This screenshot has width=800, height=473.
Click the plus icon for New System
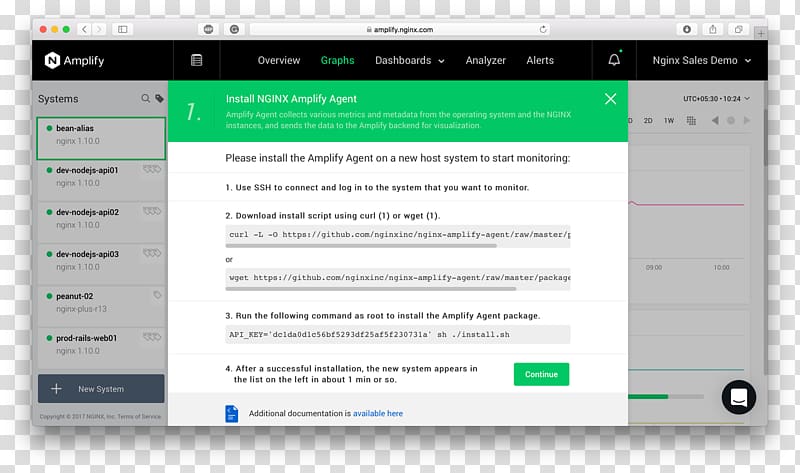56,389
